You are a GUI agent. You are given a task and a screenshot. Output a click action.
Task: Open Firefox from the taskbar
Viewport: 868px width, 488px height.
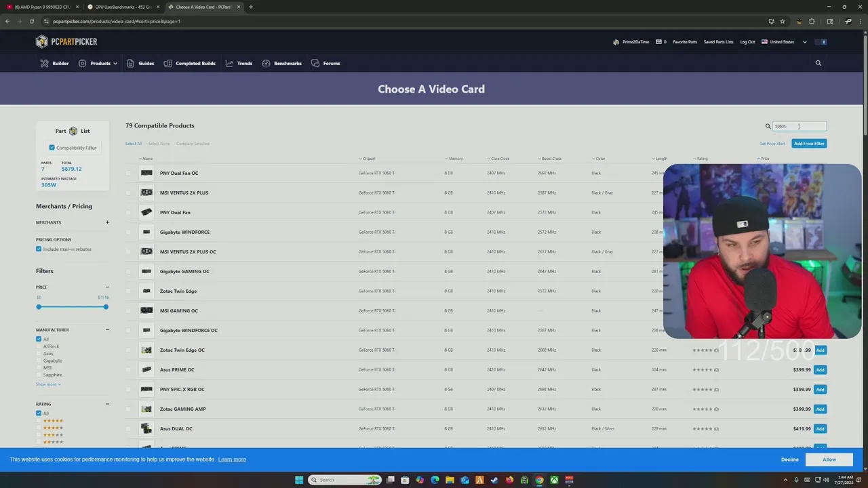509,480
